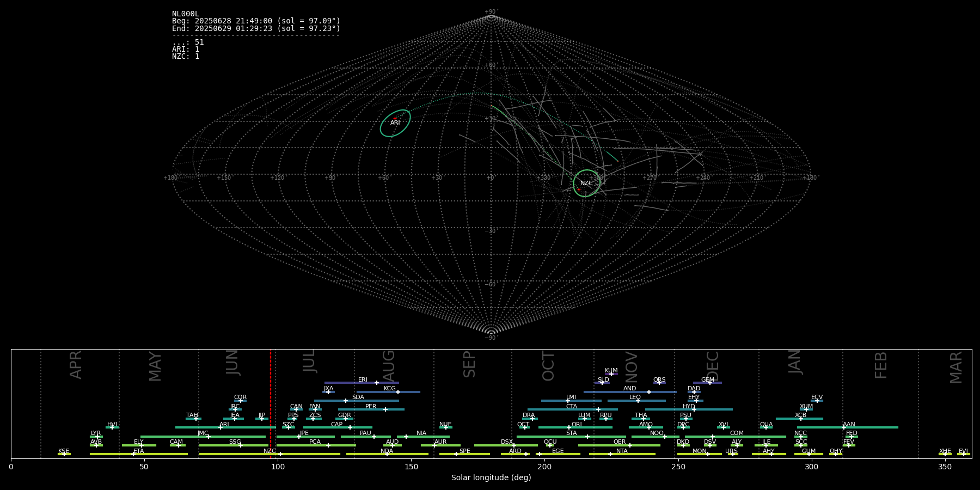Screen dimensions: 980x490
Task: Click the AND shower label in timeline
Action: tap(630, 389)
